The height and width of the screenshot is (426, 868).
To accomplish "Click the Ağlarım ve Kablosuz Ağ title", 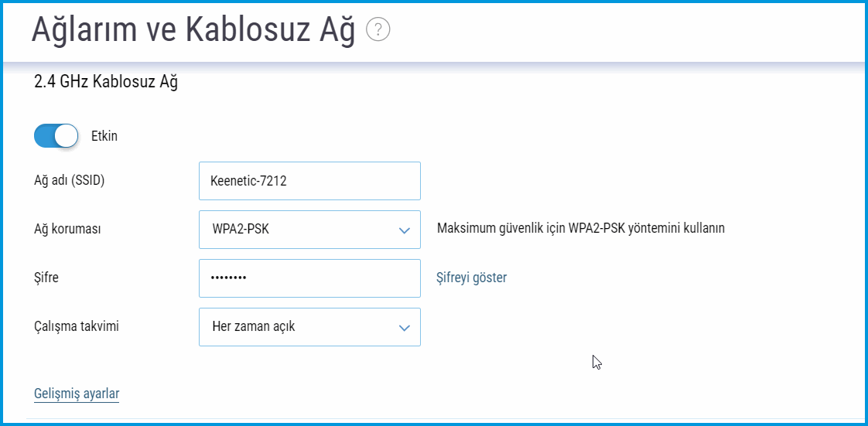I will pos(193,30).
